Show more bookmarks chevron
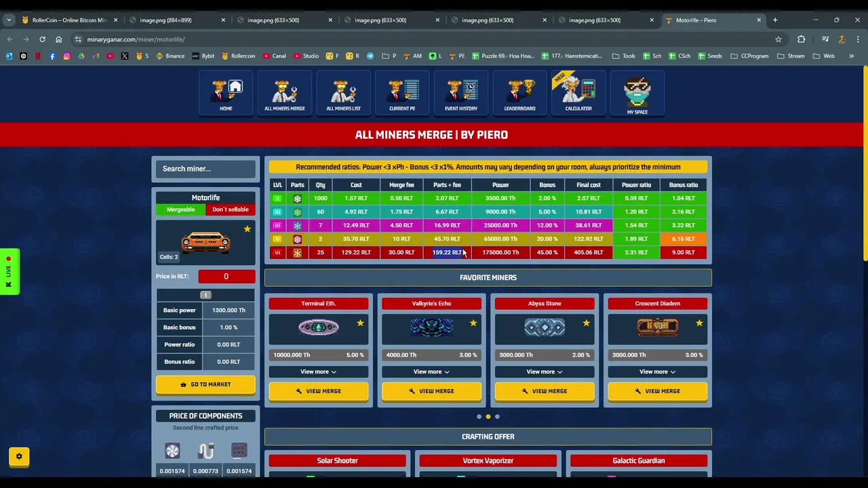Screen dimensions: 868x488 pos(852,56)
